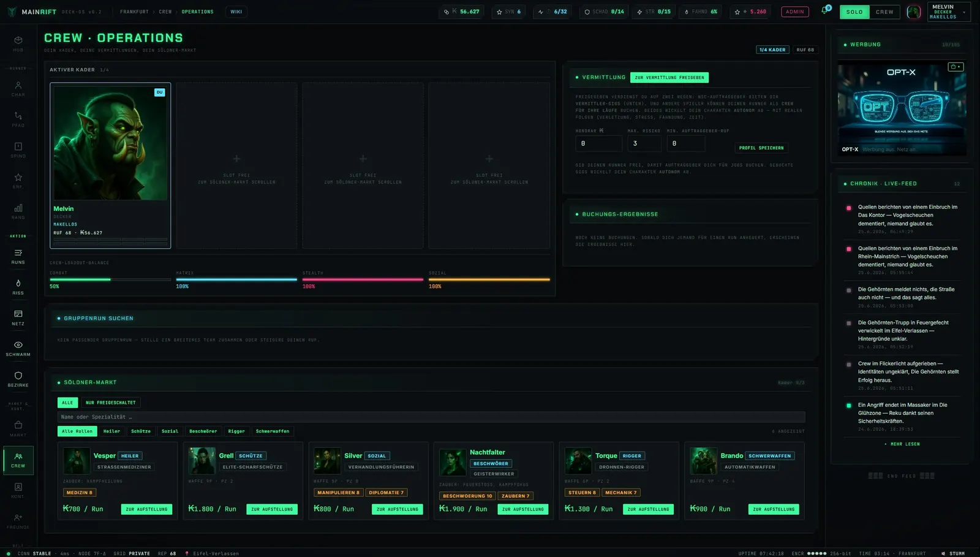
Task: Click the shop icon on OPT-X ad
Action: pyautogui.click(x=955, y=67)
